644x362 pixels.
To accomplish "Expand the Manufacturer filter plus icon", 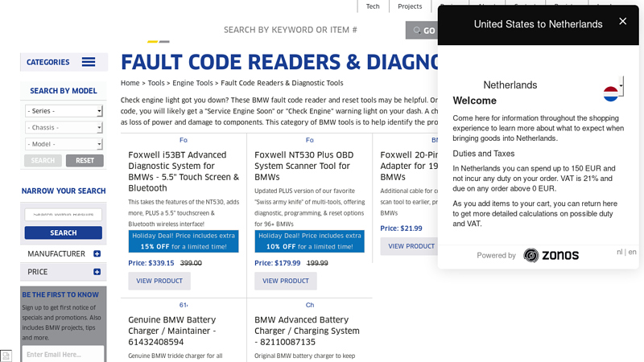I will [97, 254].
